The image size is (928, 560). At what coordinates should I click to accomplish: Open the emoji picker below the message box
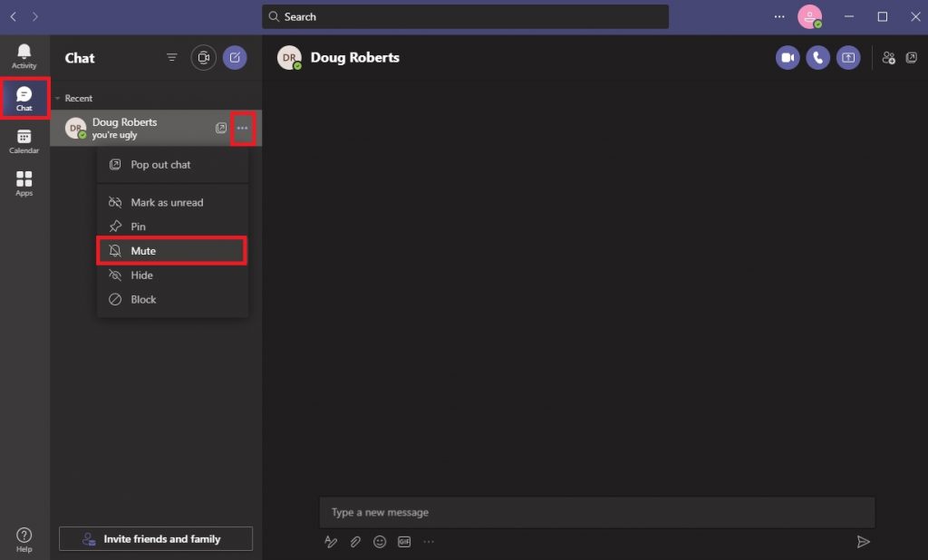point(380,542)
